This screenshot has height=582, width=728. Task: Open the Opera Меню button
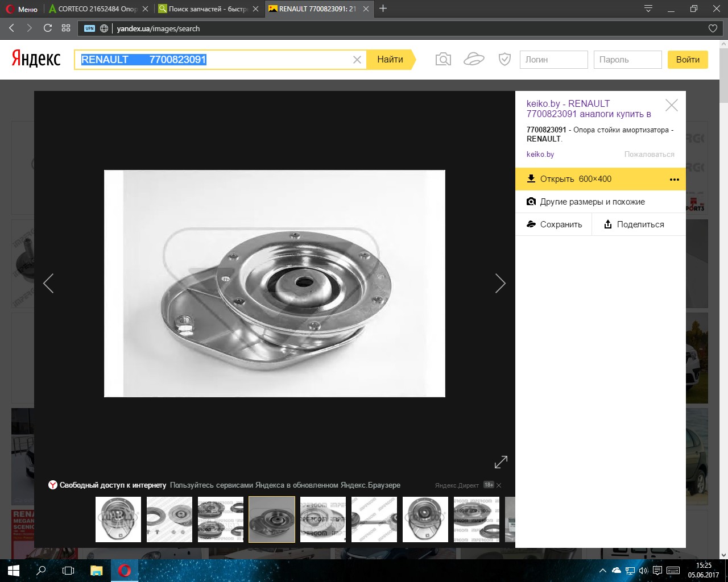point(22,9)
